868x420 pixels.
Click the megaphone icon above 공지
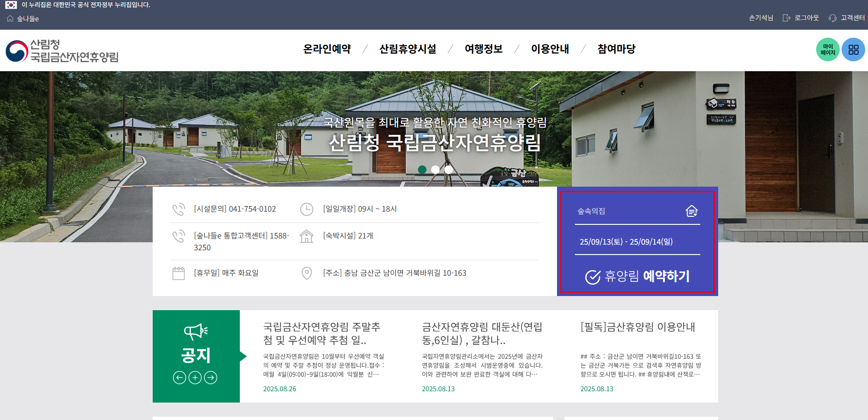196,331
